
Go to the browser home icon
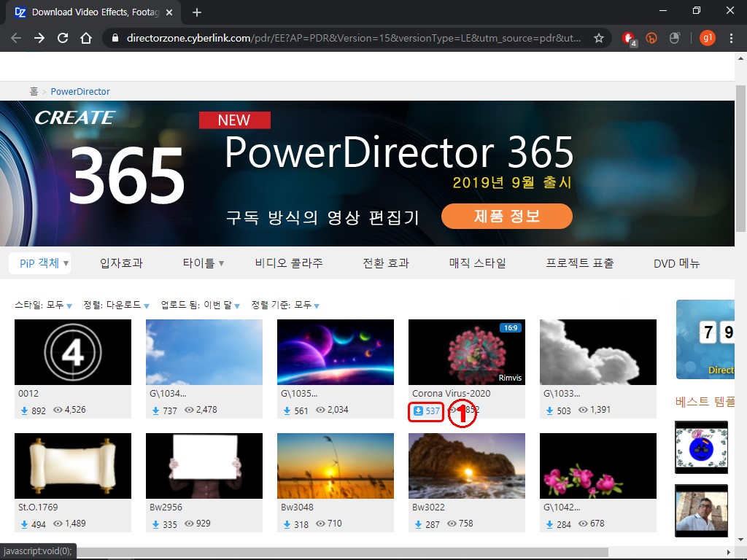(x=86, y=38)
